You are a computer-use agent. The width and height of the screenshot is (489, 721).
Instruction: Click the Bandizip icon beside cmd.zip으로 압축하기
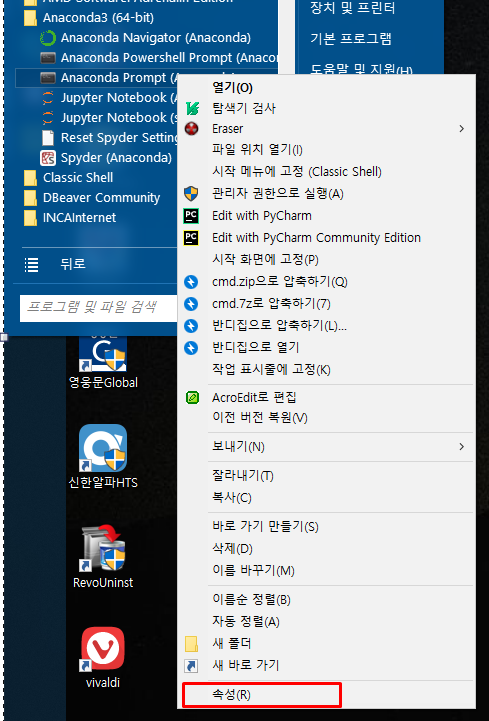coord(191,282)
